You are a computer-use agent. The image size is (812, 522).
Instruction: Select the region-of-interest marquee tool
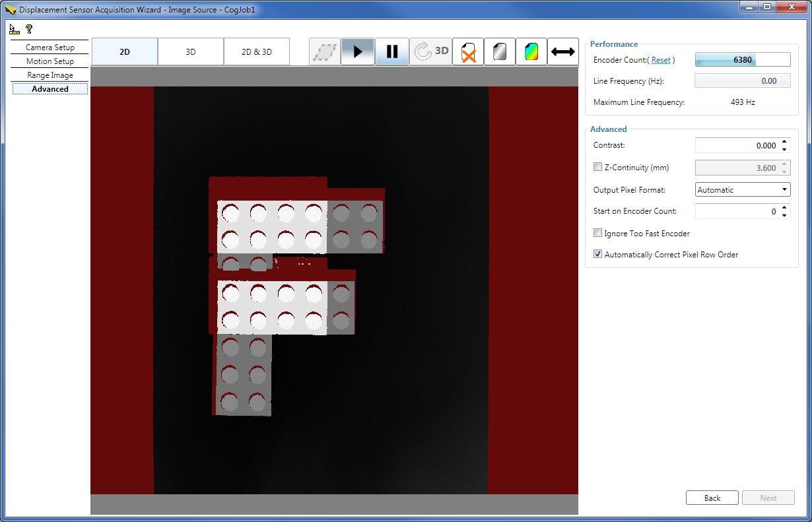click(324, 51)
